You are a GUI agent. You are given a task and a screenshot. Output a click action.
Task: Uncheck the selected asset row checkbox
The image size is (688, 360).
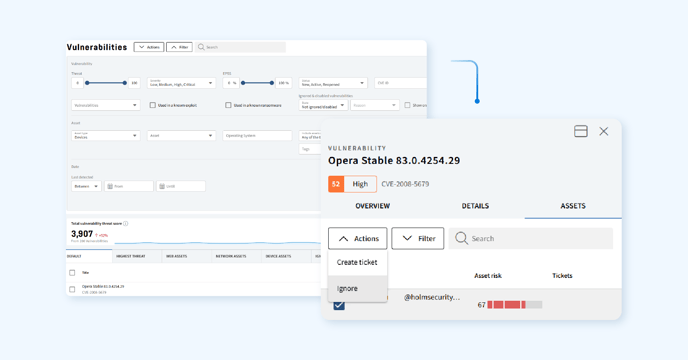click(339, 305)
